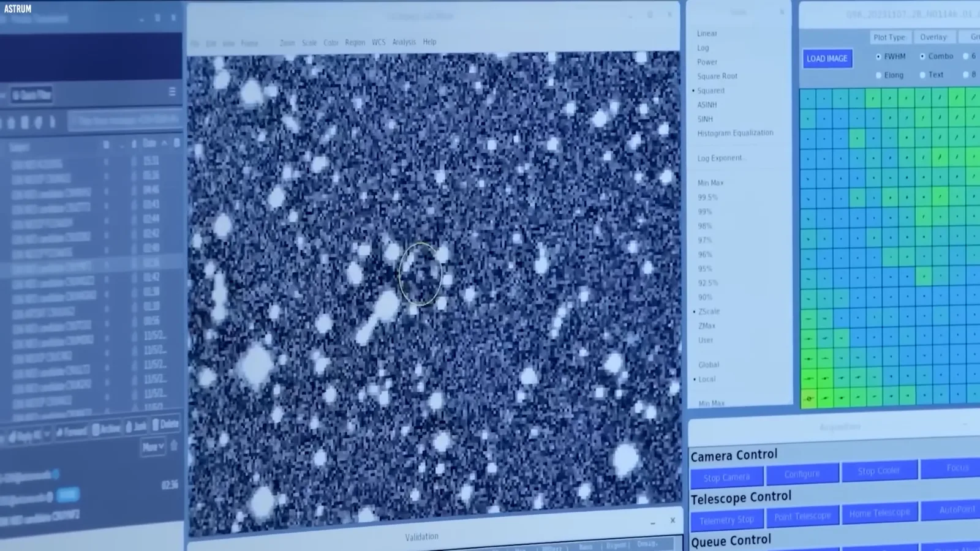This screenshot has height=551, width=980.
Task: Click the Delete trash icon in mail toolbar
Action: (157, 425)
